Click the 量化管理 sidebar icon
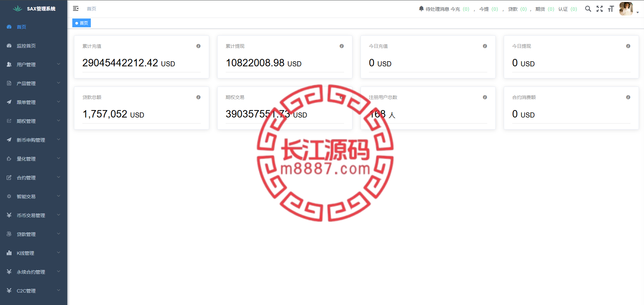Viewport: 644px width, 305px height. click(9, 159)
